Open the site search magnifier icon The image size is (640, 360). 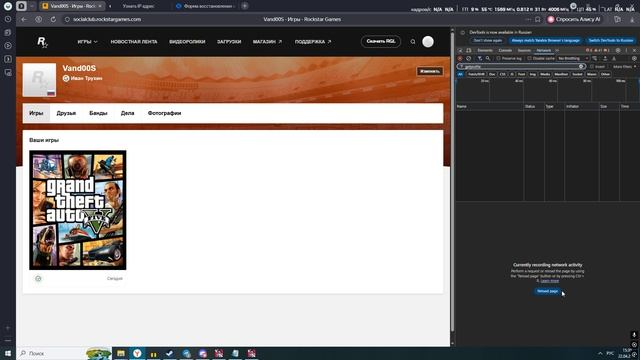click(413, 42)
